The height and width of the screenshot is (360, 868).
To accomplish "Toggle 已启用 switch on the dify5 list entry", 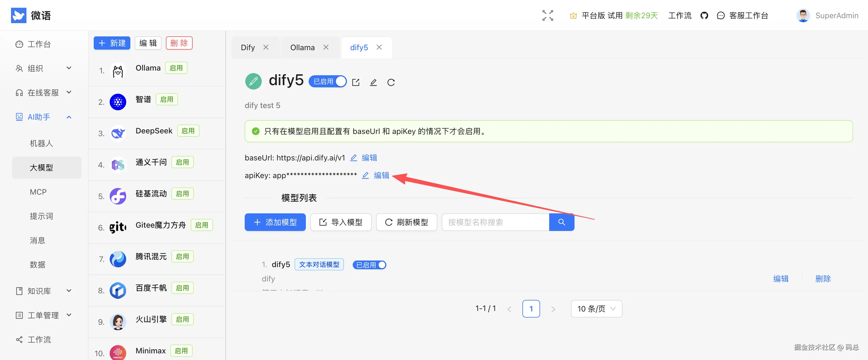I will point(381,265).
